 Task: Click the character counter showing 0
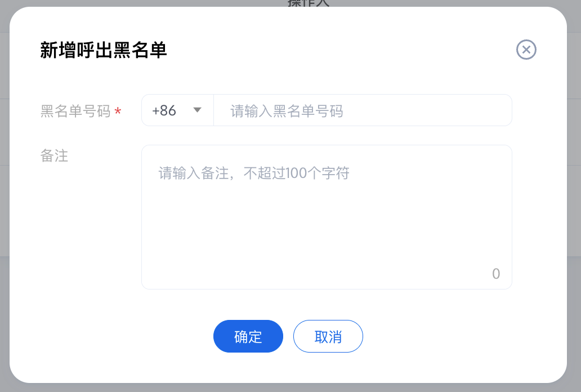pyautogui.click(x=496, y=274)
